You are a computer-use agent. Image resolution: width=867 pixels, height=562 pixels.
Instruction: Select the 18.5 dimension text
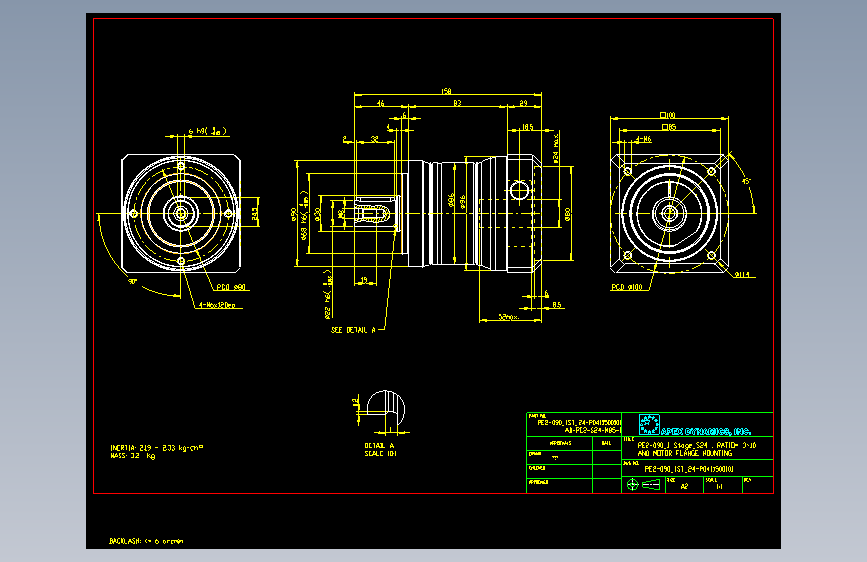(527, 127)
